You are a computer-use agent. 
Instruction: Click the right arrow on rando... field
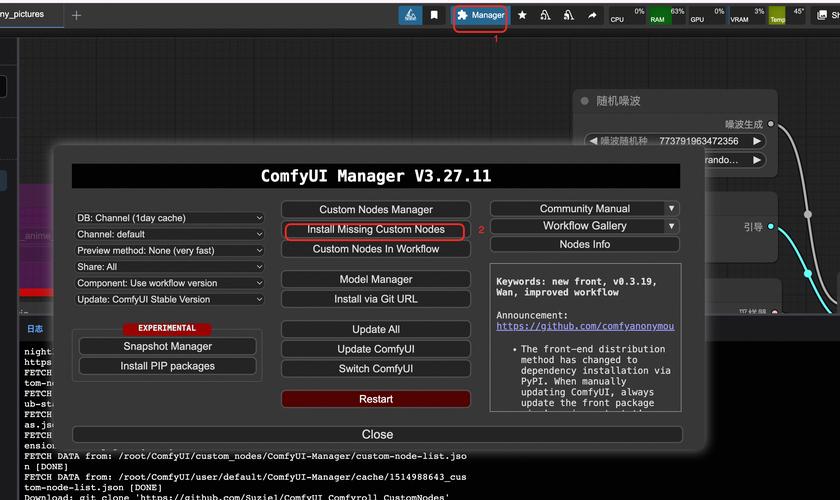(757, 160)
